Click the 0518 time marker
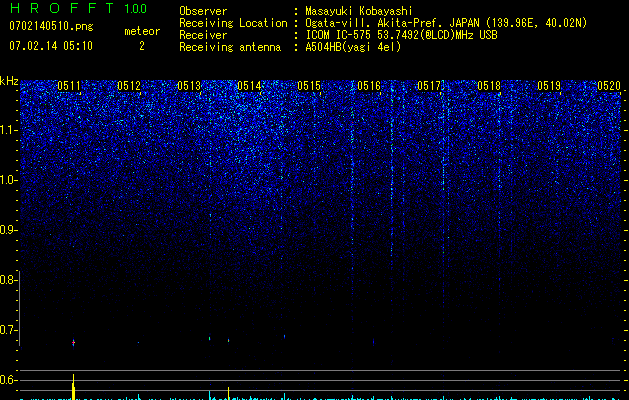This screenshot has height=400, width=629. (x=489, y=86)
